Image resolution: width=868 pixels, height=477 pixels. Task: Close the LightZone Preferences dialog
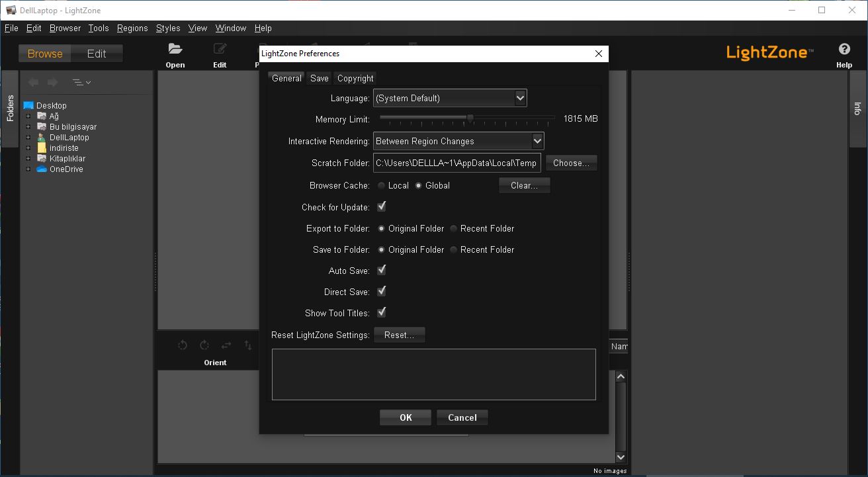(599, 54)
